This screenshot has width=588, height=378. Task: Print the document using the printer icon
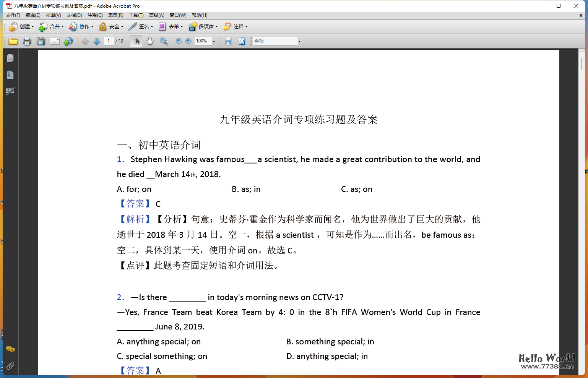pyautogui.click(x=27, y=41)
